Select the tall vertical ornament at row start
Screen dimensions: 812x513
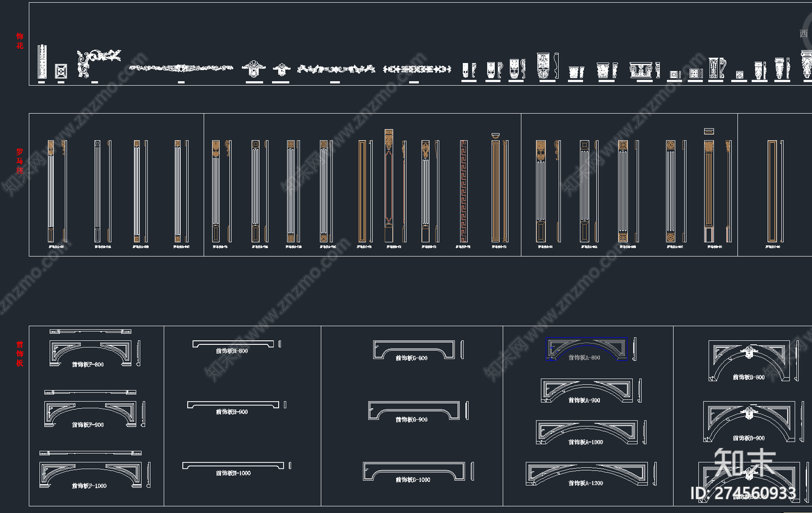[x=42, y=62]
